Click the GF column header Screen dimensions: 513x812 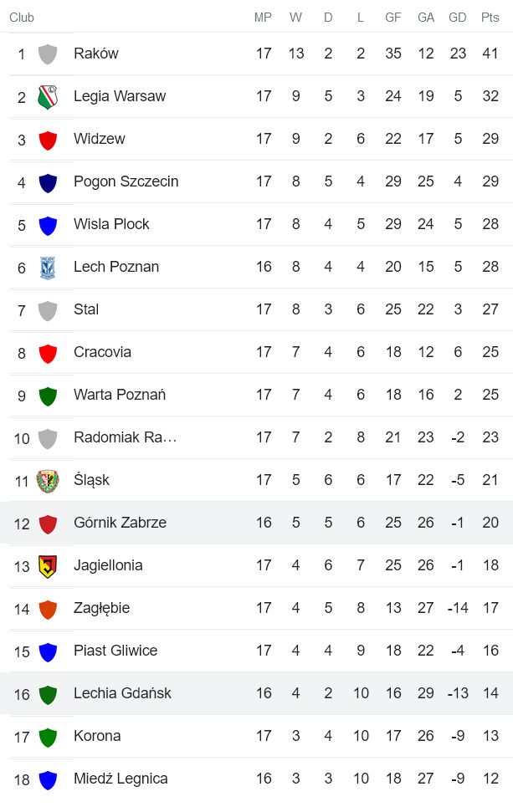(393, 17)
